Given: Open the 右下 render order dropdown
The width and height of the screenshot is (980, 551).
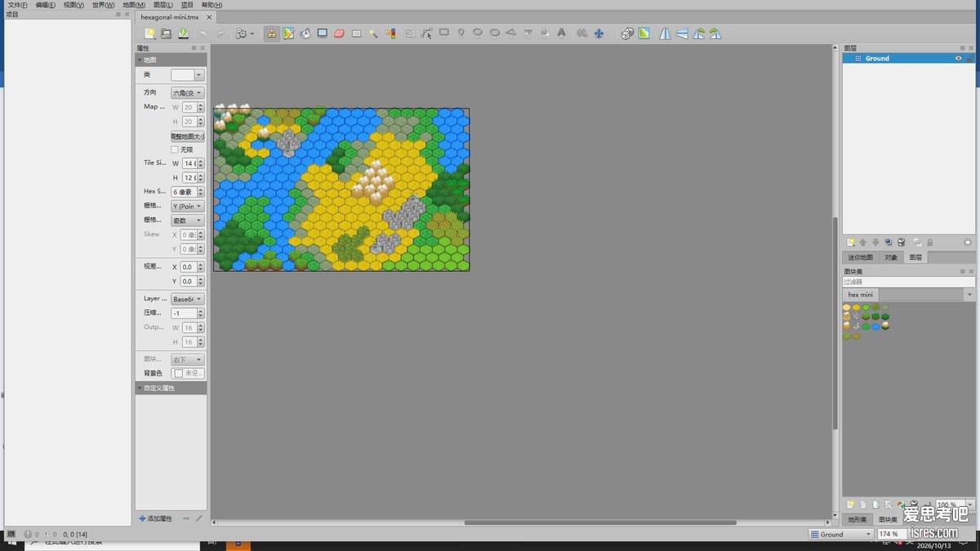Looking at the screenshot, I should (x=187, y=359).
